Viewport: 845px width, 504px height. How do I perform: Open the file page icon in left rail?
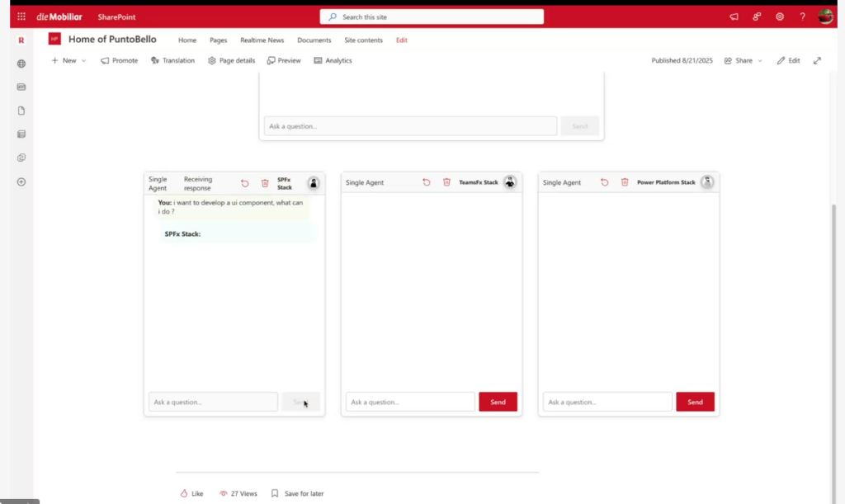coord(21,111)
